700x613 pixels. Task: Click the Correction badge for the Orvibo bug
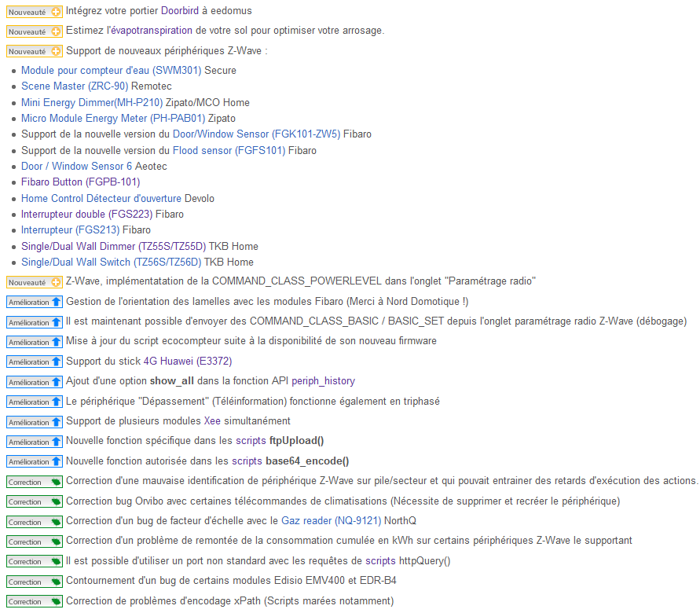tap(35, 502)
